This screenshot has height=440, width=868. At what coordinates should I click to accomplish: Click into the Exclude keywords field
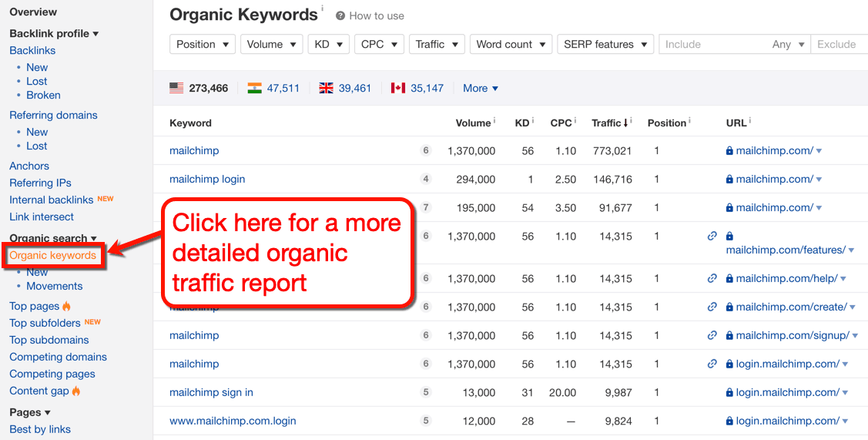coord(840,45)
